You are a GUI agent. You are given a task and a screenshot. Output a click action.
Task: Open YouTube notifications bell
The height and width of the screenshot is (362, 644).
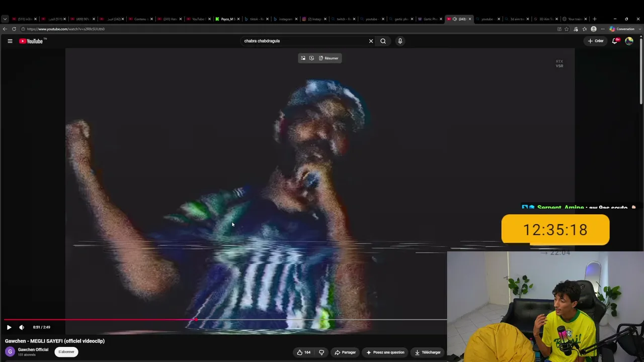[615, 41]
